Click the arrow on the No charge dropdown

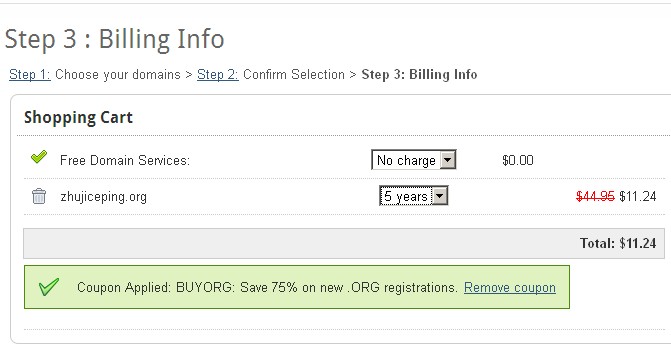(x=448, y=160)
